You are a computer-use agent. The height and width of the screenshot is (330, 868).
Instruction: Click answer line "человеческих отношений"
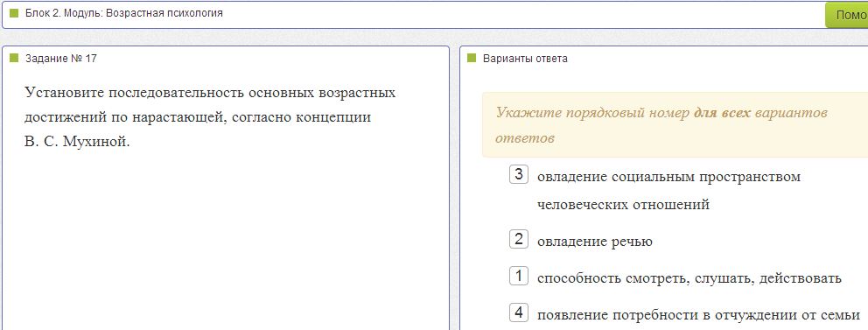point(623,205)
